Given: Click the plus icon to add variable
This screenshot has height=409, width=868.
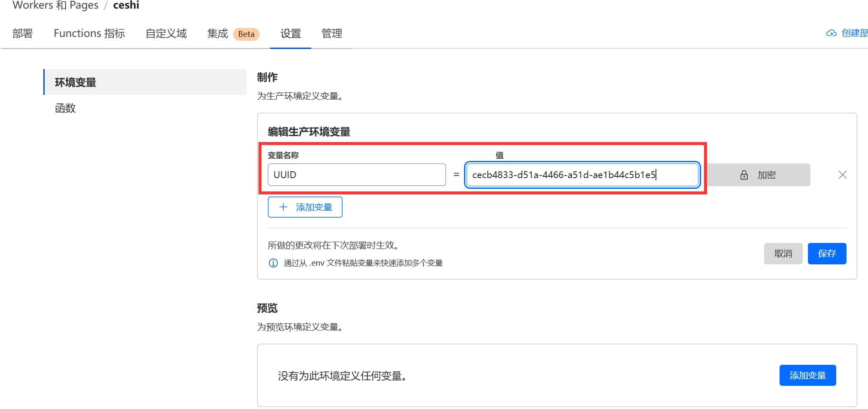Looking at the screenshot, I should pos(283,207).
